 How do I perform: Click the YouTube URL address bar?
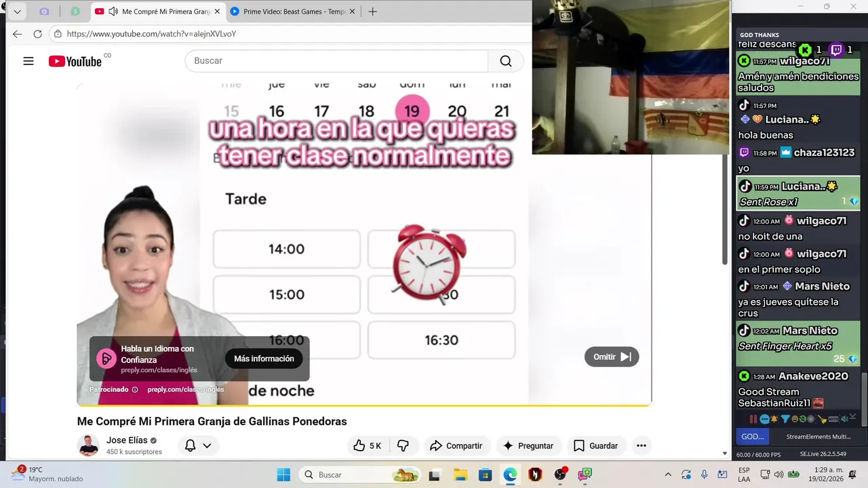click(292, 34)
